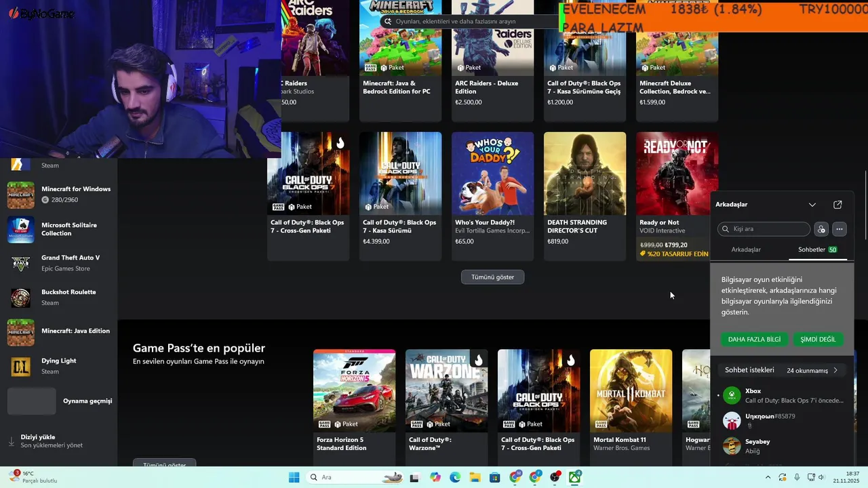The image size is (868, 488).
Task: Show hidden system tray icons
Action: pos(768,477)
